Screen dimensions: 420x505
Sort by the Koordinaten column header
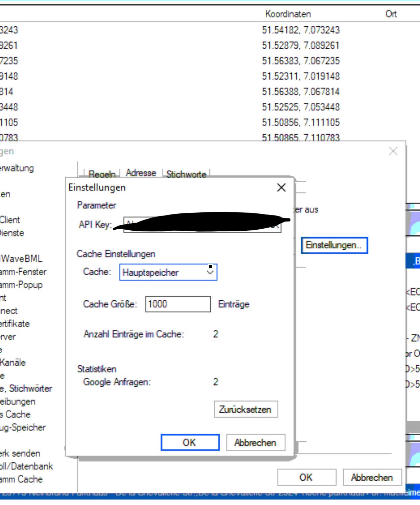[x=288, y=14]
